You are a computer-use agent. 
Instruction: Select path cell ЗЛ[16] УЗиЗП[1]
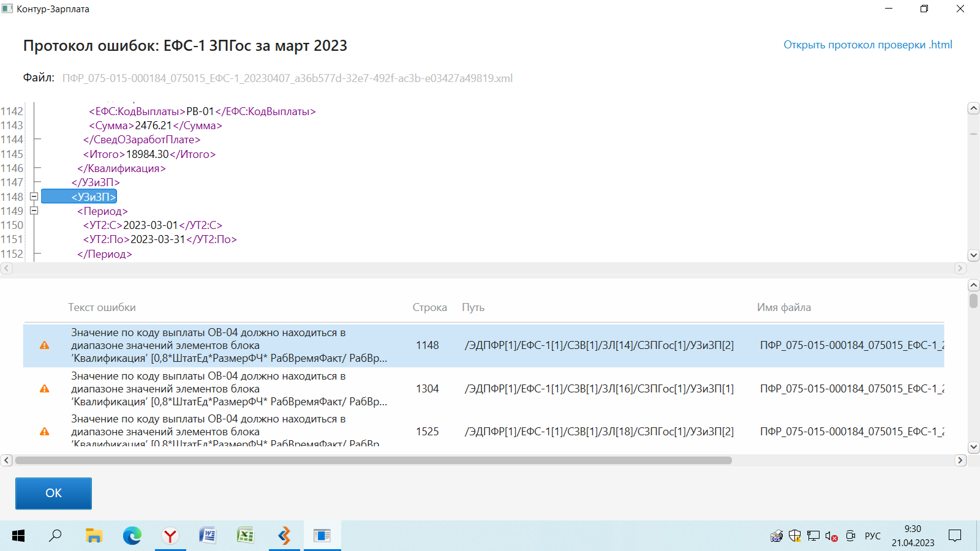[599, 389]
